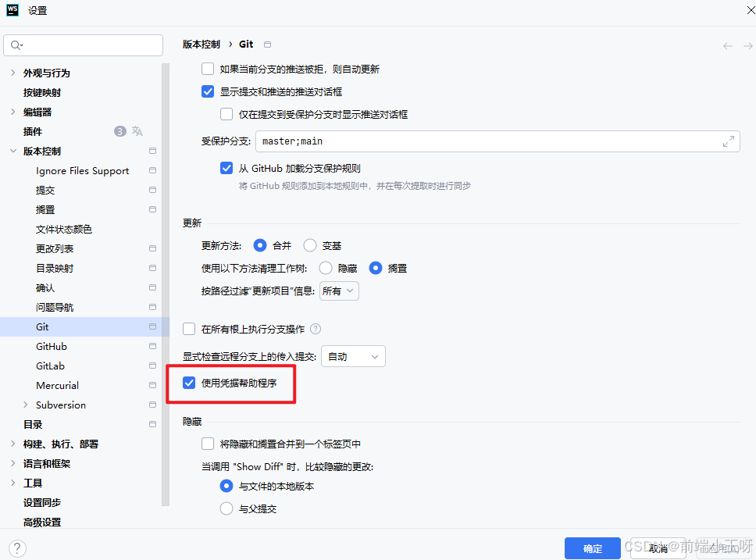This screenshot has width=756, height=560.
Task: Open the 自动 incoming commits dropdown
Action: tap(354, 356)
